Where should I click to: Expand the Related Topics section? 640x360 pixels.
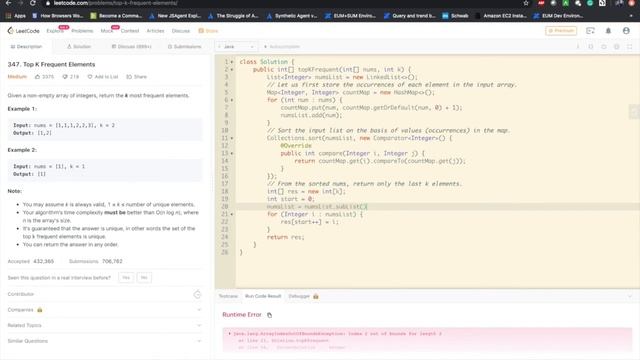point(104,325)
